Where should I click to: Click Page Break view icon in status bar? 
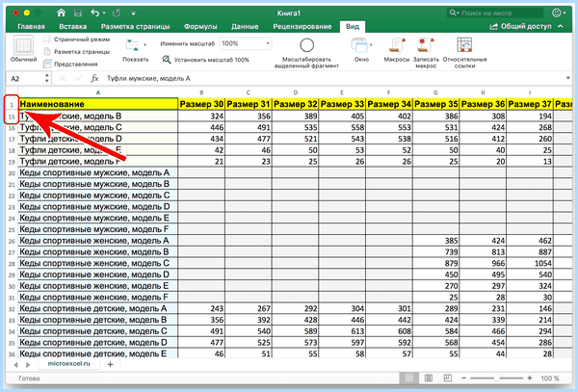click(x=447, y=378)
